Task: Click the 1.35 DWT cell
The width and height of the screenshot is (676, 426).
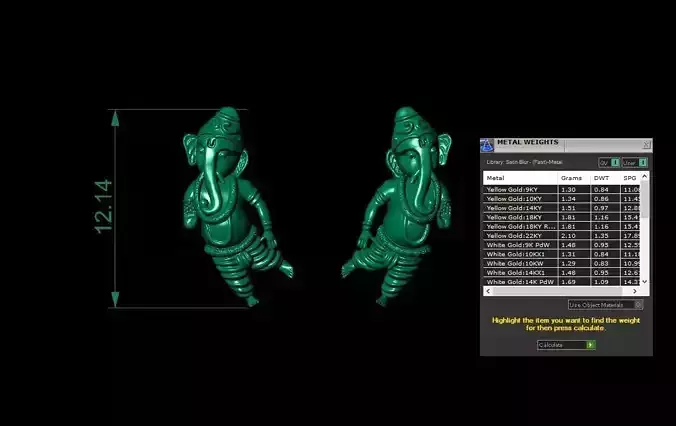Action: pyautogui.click(x=605, y=236)
